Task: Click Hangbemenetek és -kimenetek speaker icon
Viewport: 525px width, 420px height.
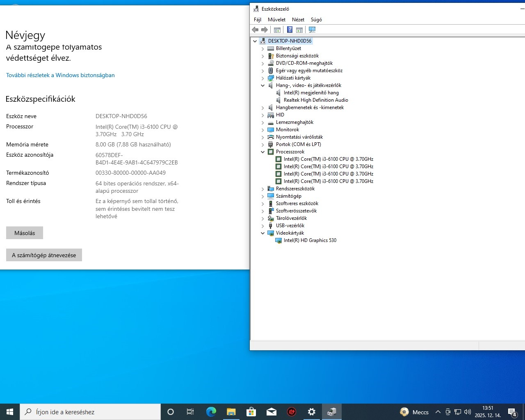Action: tap(271, 107)
